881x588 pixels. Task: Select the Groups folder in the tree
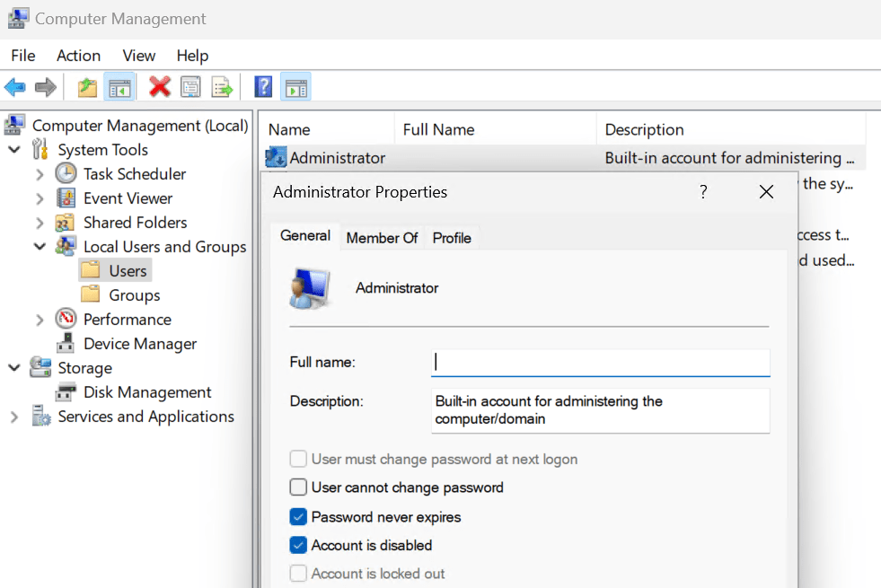point(134,295)
